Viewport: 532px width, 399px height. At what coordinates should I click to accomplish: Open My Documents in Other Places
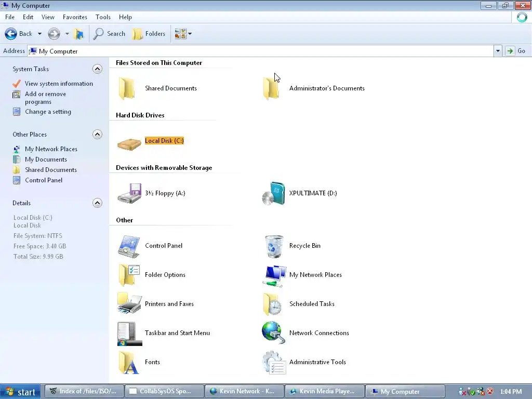(x=46, y=159)
